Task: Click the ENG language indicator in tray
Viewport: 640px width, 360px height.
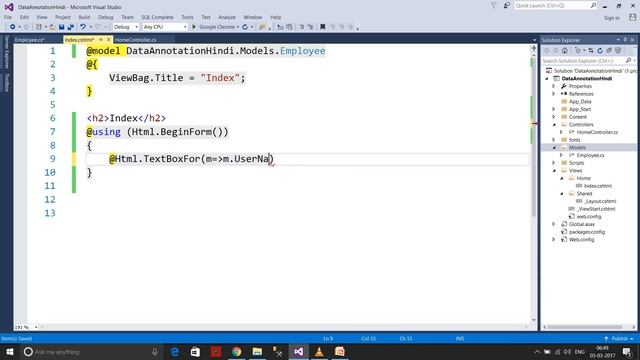Action: [580, 351]
